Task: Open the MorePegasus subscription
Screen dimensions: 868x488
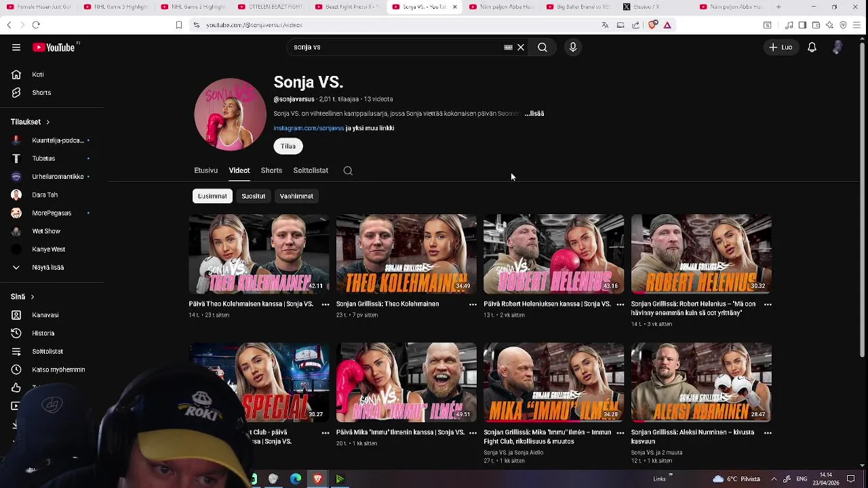Action: pos(53,213)
